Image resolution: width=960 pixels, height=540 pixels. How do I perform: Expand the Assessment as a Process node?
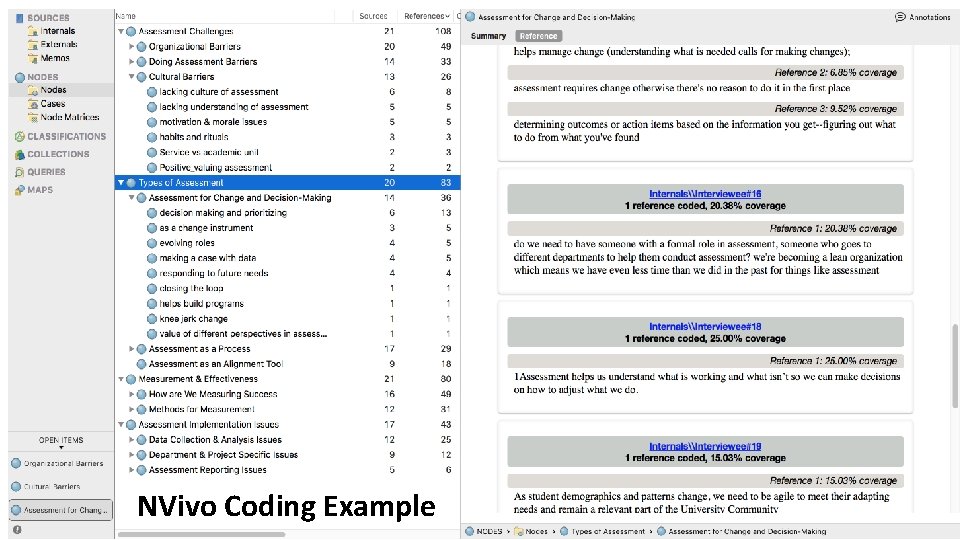(131, 349)
